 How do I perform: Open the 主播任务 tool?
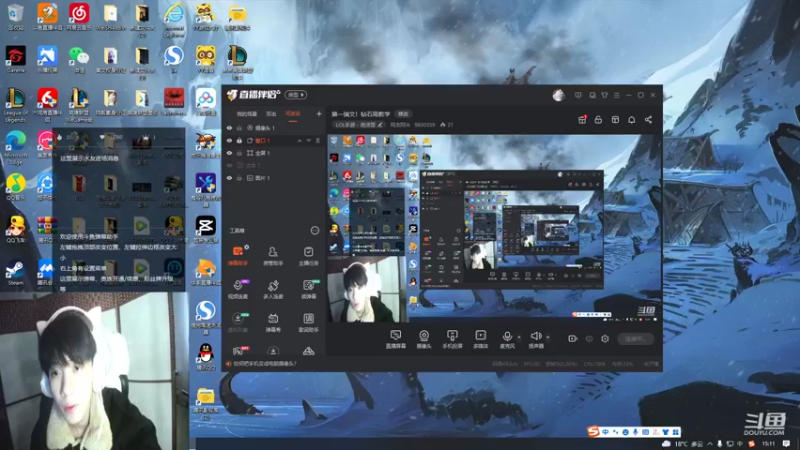(x=308, y=256)
